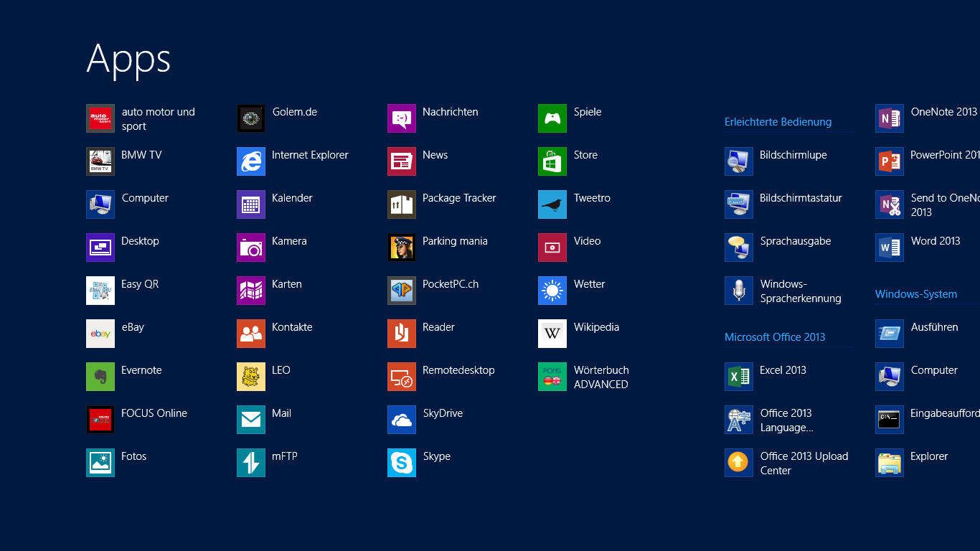
Task: Launch the Skype icon
Action: coord(402,463)
